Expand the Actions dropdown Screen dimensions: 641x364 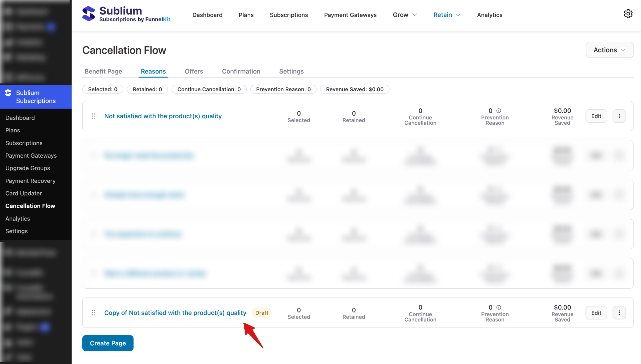tap(609, 50)
